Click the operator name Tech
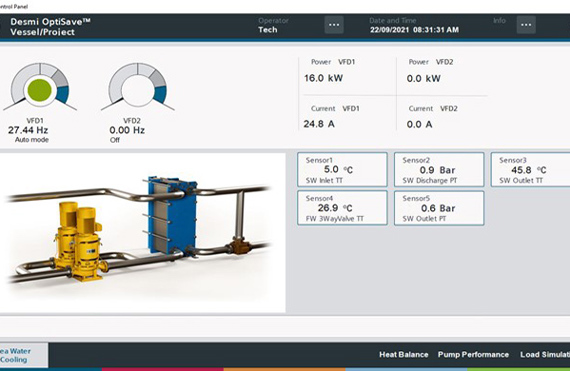Image resolution: width=570 pixels, height=371 pixels. click(x=268, y=30)
